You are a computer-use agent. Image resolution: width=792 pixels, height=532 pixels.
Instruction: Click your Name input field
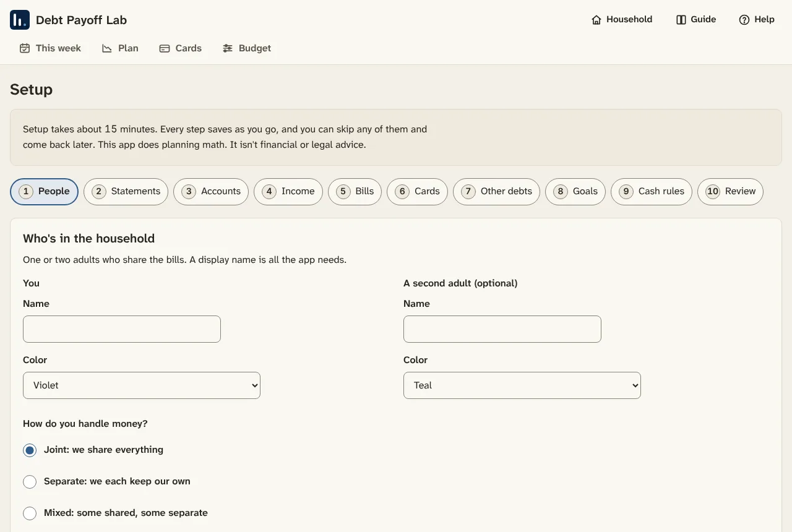(x=122, y=329)
